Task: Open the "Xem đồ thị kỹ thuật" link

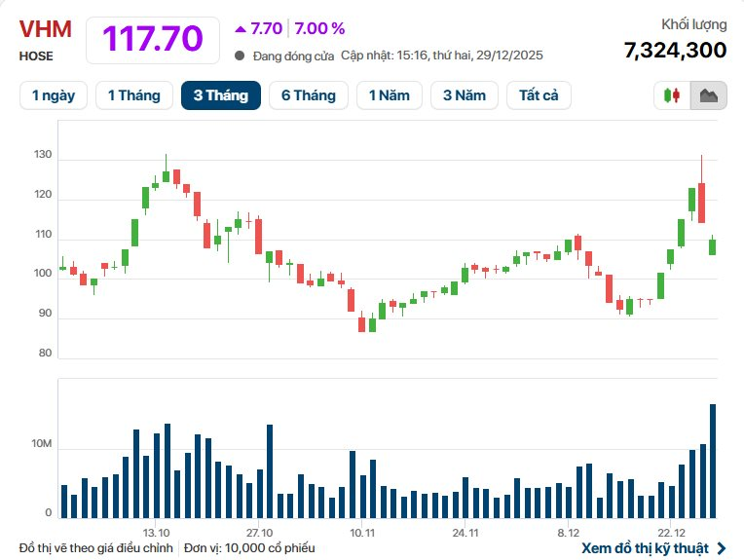Action: pos(658,548)
